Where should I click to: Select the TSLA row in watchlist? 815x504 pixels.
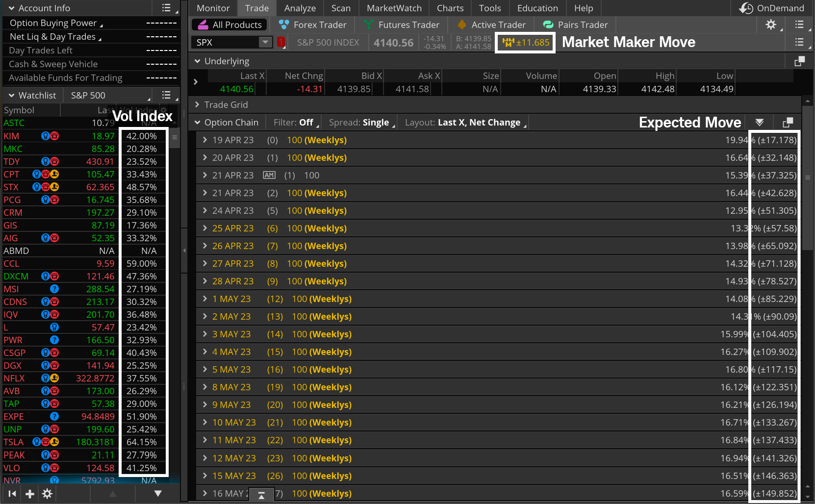(x=85, y=442)
